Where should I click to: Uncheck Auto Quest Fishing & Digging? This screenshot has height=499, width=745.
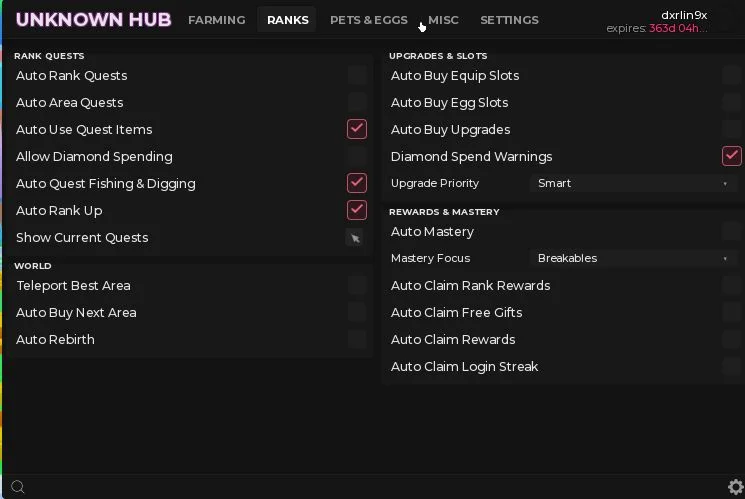(357, 183)
